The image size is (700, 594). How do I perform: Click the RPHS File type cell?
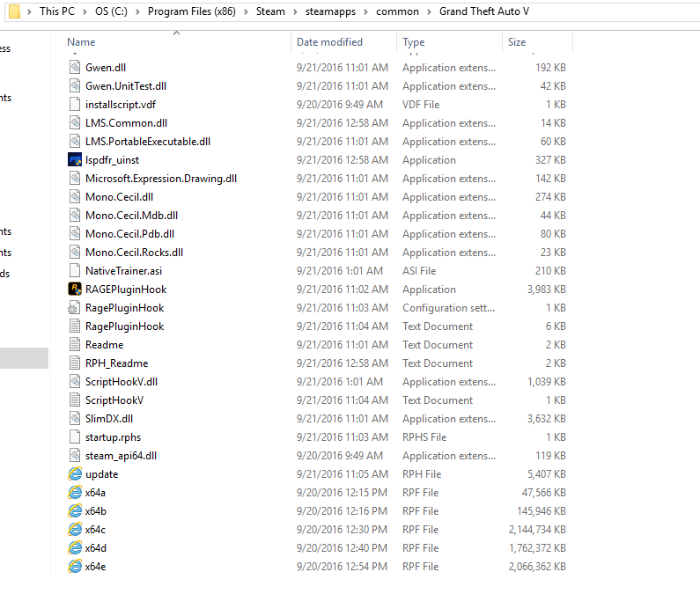[x=424, y=437]
